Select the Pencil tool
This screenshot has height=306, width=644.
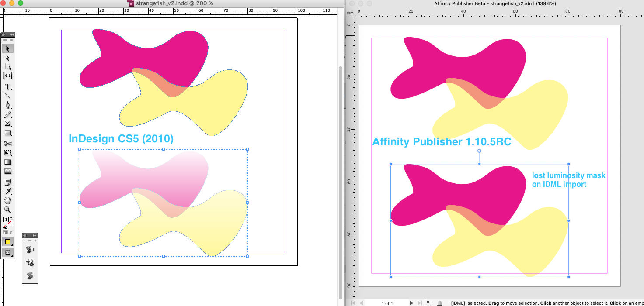[x=8, y=115]
